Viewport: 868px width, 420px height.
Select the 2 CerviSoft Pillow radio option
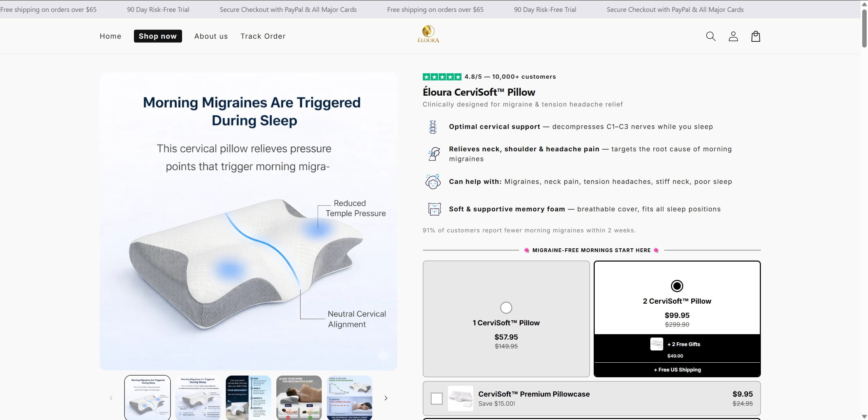tap(677, 286)
